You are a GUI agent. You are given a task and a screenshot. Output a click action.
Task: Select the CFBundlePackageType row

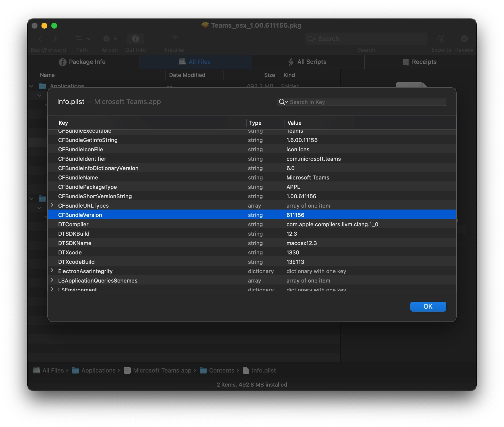(x=252, y=187)
